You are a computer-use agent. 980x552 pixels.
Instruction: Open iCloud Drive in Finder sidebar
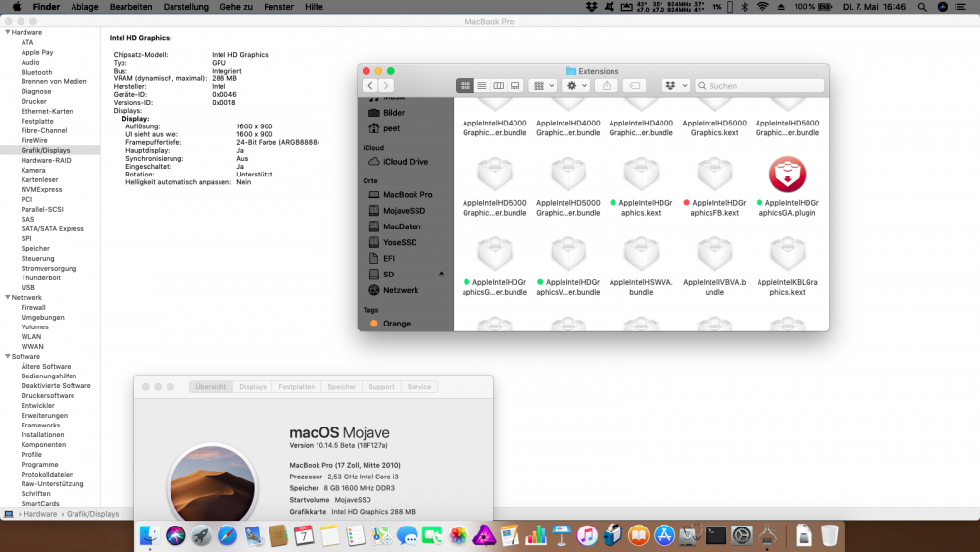pyautogui.click(x=406, y=162)
